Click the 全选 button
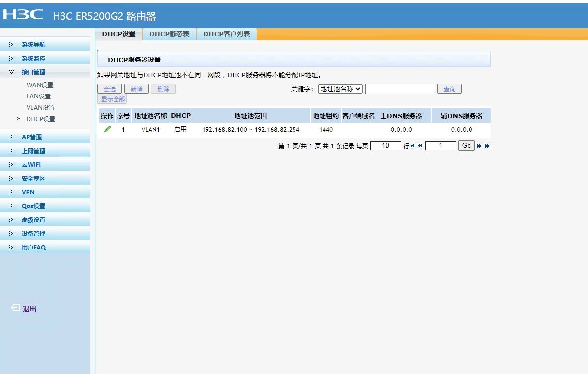Screen dimensions: 588x374 (110, 89)
